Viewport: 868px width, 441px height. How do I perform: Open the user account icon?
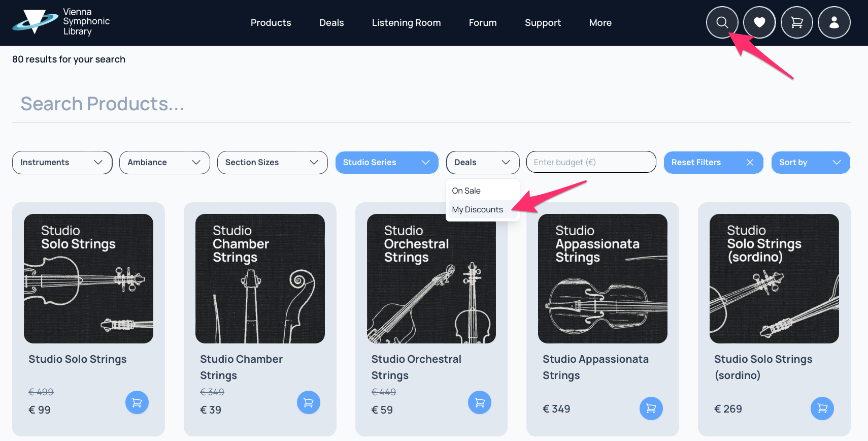834,22
